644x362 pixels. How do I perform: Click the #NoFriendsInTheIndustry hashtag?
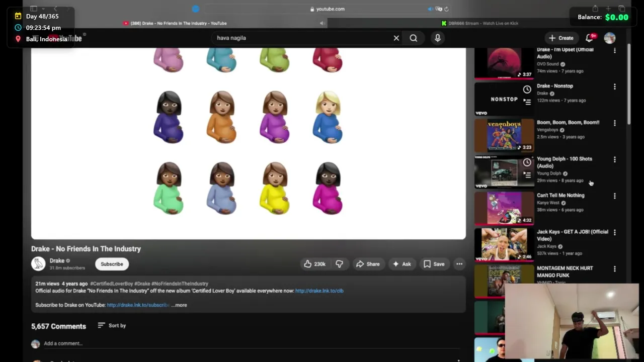coord(180,284)
